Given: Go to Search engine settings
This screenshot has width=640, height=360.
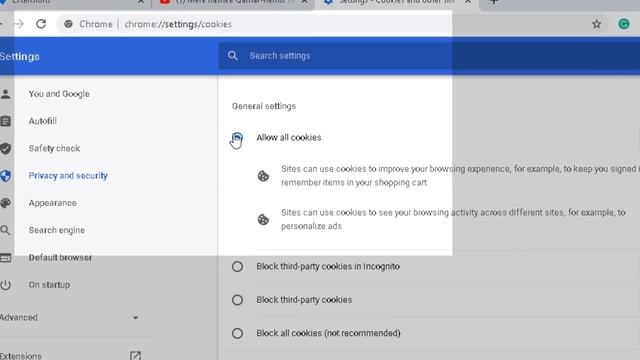Looking at the screenshot, I should (56, 230).
